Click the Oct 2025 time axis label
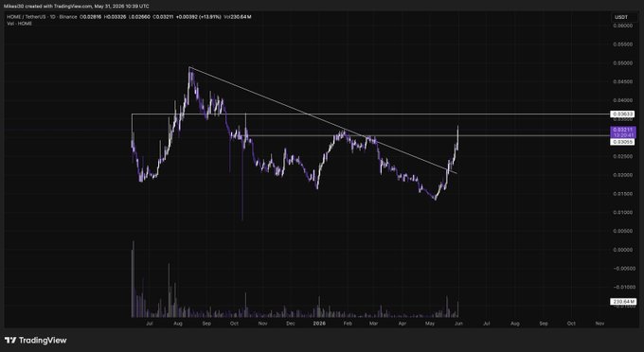Viewport: 644px width, 352px height. (x=234, y=324)
